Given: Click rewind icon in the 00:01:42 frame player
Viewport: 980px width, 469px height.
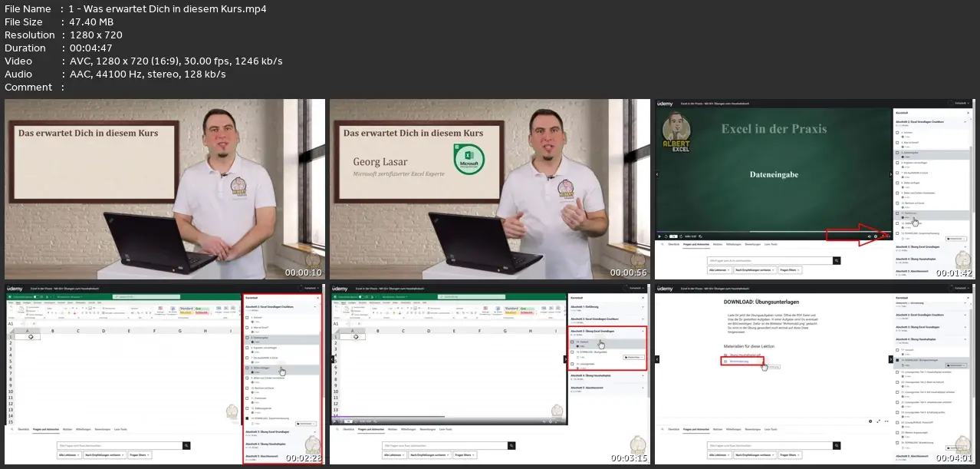Looking at the screenshot, I should 666,236.
